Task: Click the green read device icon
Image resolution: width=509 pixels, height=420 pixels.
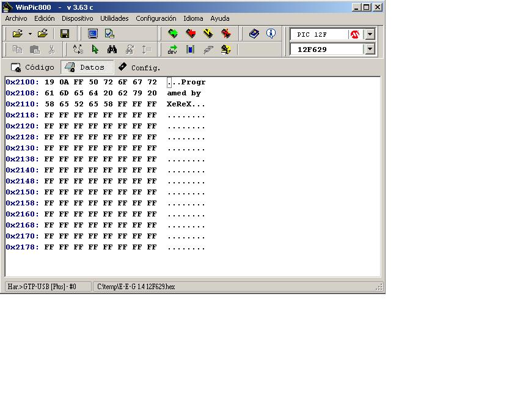Action: [x=173, y=34]
